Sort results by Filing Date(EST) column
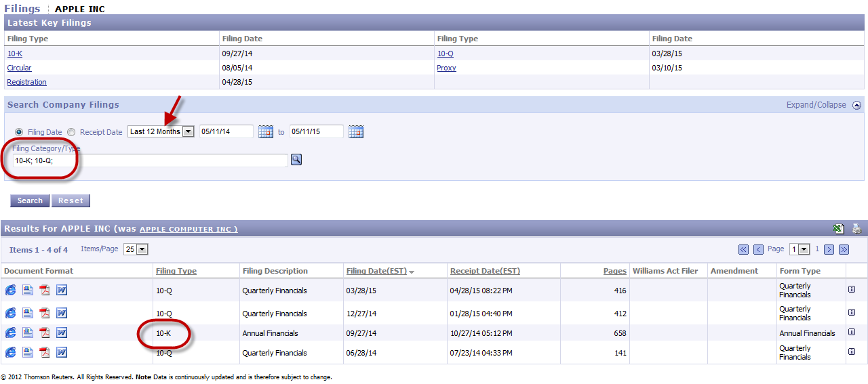 point(376,271)
